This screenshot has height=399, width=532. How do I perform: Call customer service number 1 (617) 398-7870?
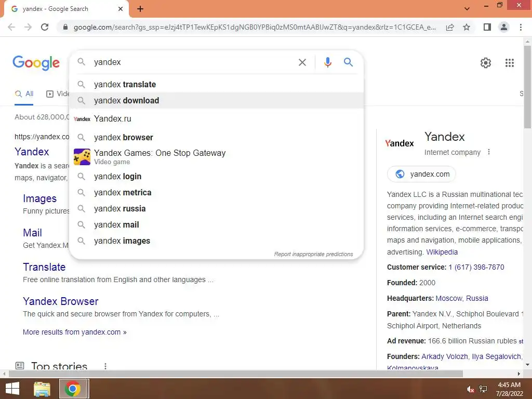click(476, 268)
